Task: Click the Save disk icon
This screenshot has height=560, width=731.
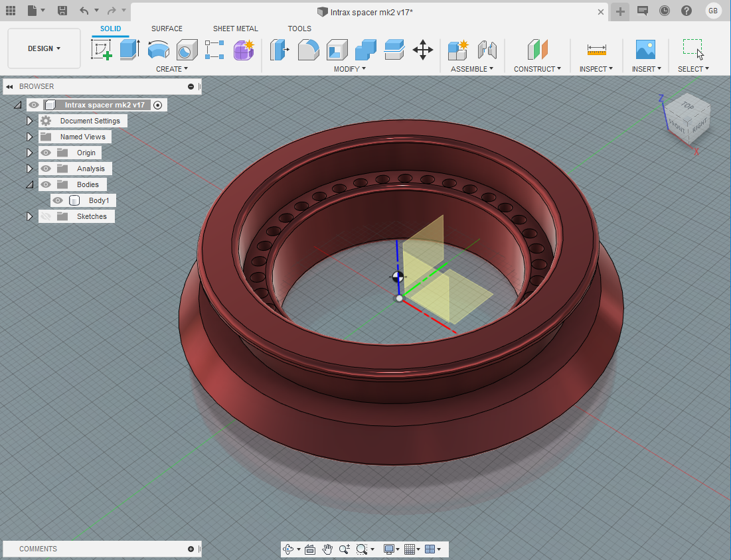Action: 62,10
